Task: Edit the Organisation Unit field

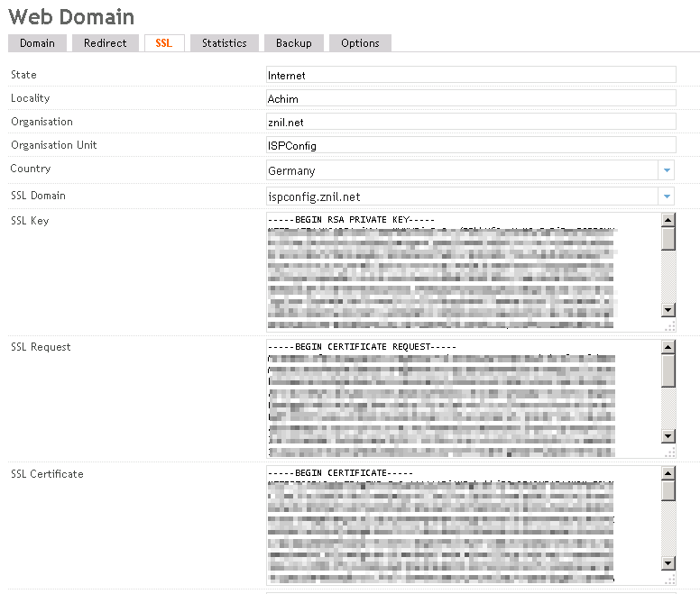Action: (471, 145)
